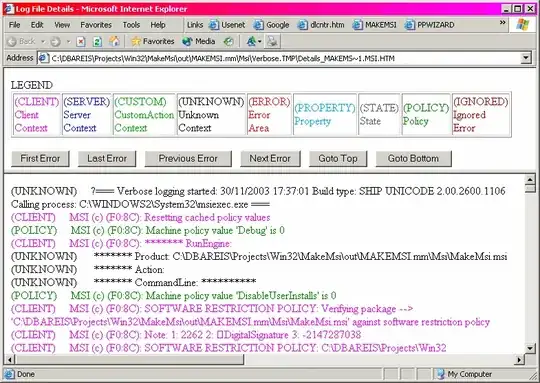
Task: Click the (IGNORED) Ignored Error legend cell
Action: 481,115
